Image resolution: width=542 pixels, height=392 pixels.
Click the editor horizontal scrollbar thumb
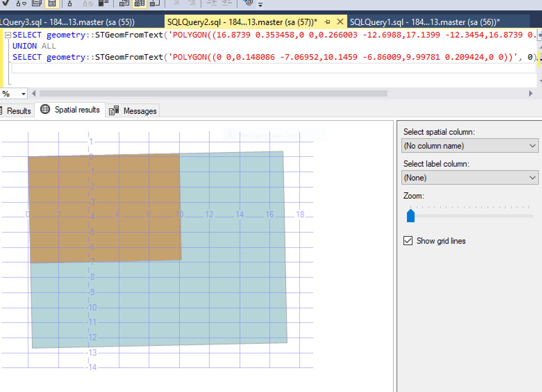coord(213,93)
